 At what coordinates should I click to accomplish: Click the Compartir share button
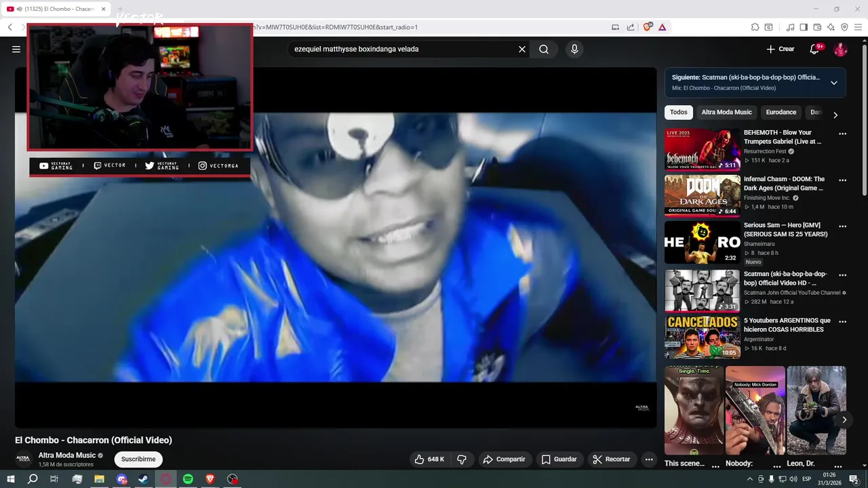(x=504, y=460)
